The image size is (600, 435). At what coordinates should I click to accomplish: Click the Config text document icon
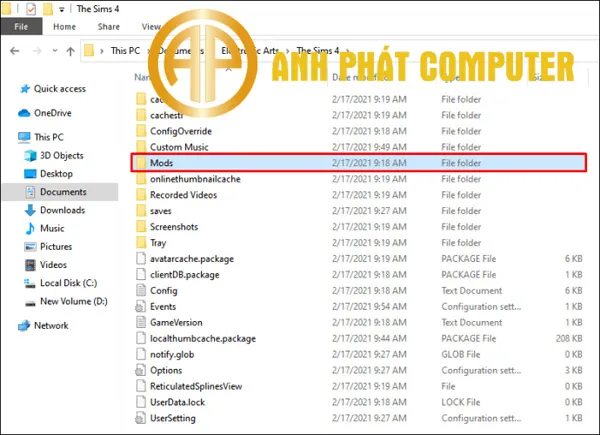click(x=141, y=290)
